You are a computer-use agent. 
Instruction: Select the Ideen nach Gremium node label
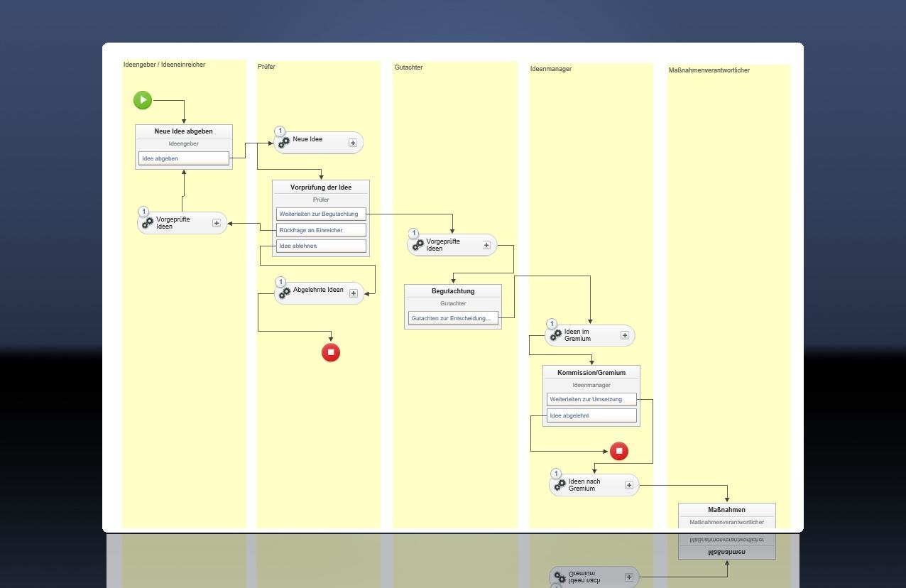584,485
